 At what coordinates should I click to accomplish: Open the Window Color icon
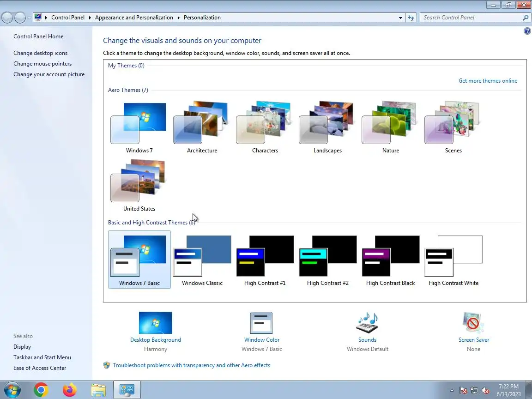click(x=261, y=323)
